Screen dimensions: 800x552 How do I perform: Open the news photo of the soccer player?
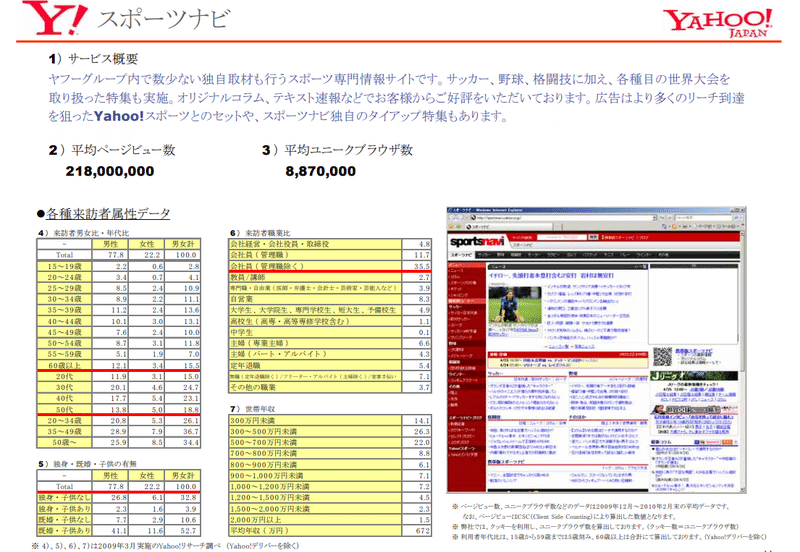[514, 305]
